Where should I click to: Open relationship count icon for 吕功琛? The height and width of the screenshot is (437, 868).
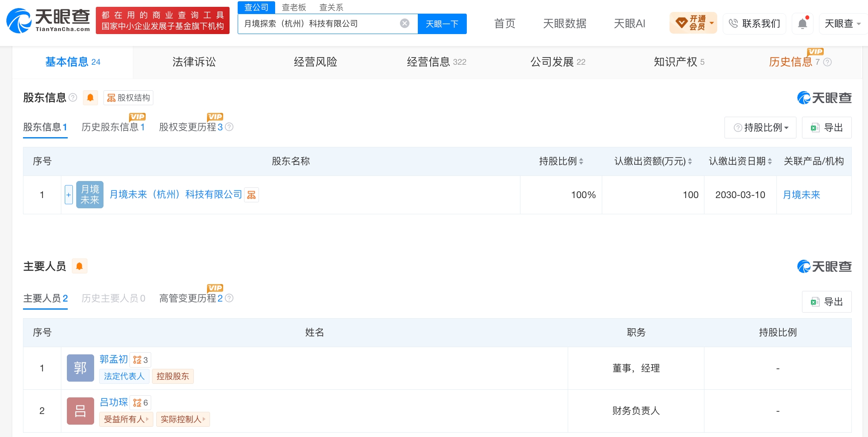(141, 402)
